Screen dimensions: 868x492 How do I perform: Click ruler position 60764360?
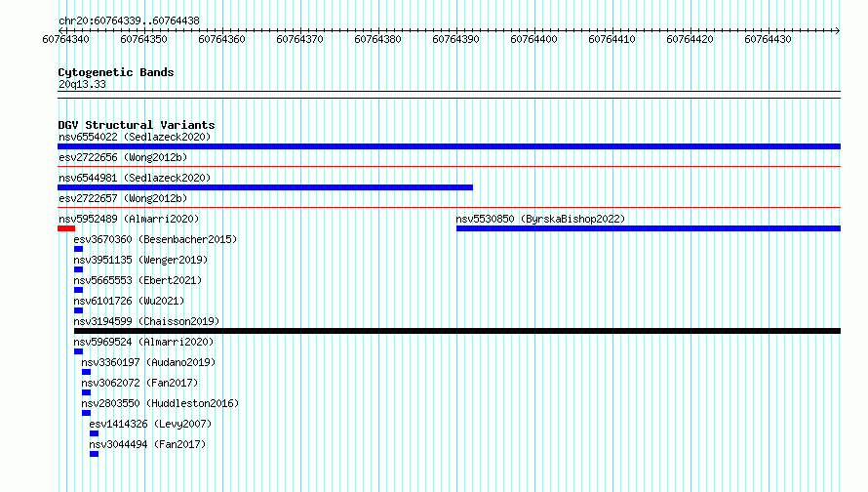click(x=222, y=39)
